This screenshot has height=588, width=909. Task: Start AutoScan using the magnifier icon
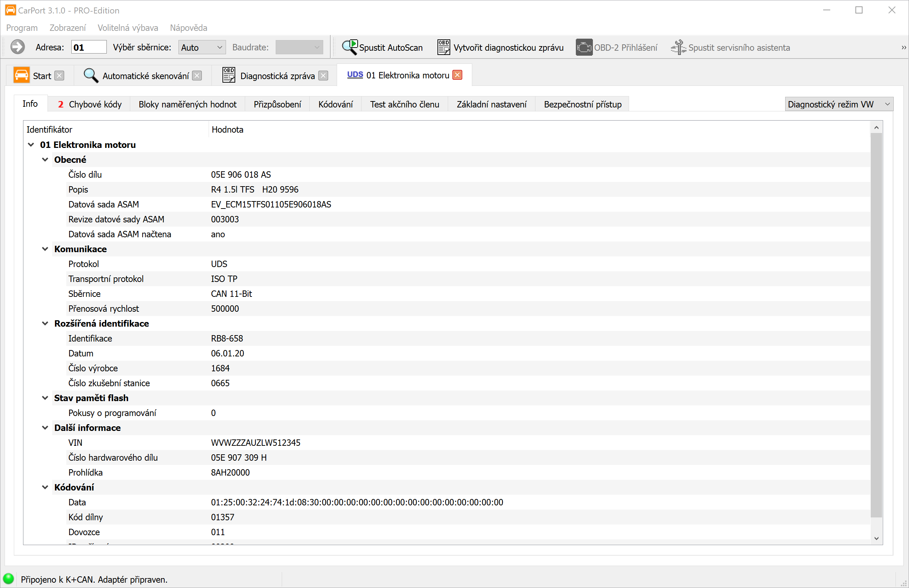[x=349, y=48]
